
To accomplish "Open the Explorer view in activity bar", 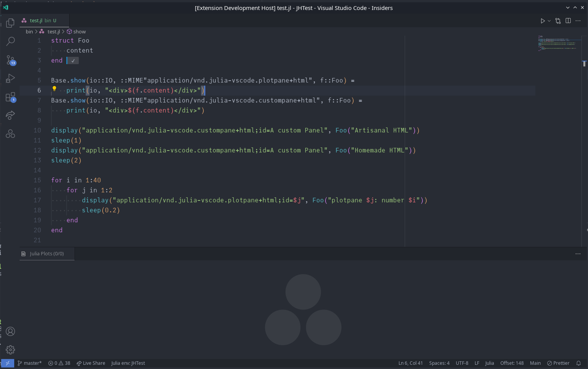I will pyautogui.click(x=10, y=23).
